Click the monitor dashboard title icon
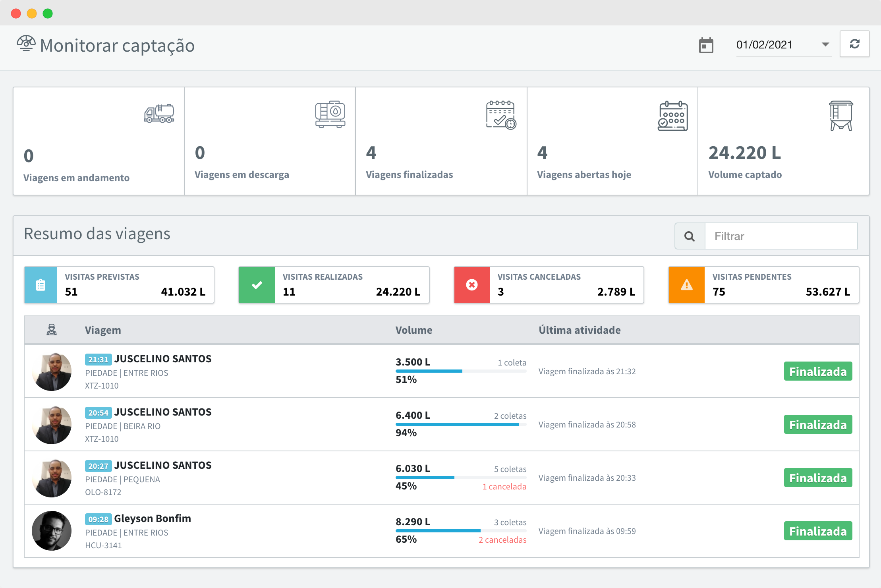Viewport: 881px width, 588px height. click(26, 44)
